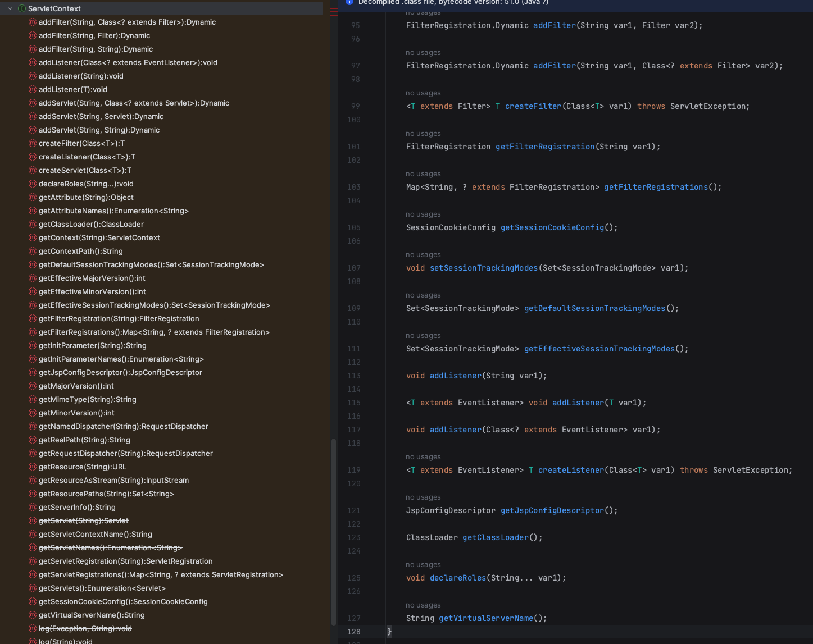Select getFilterRegistration(String):FilterRegistration in structure
The image size is (813, 644).
[x=119, y=318]
